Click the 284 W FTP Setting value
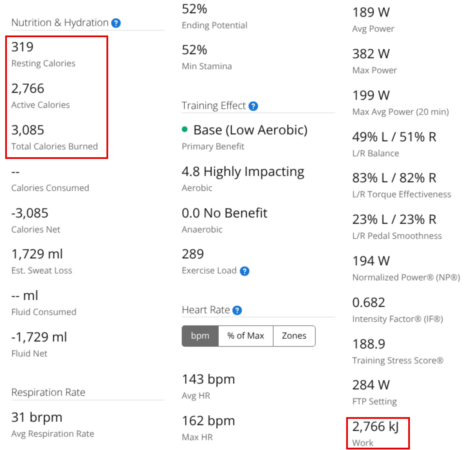The width and height of the screenshot is (476, 450). coord(371,385)
